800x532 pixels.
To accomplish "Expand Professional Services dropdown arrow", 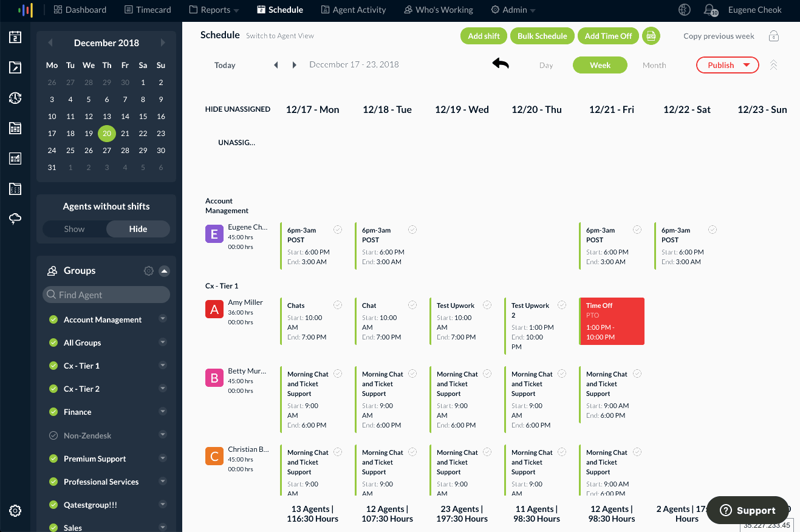I will (x=163, y=481).
